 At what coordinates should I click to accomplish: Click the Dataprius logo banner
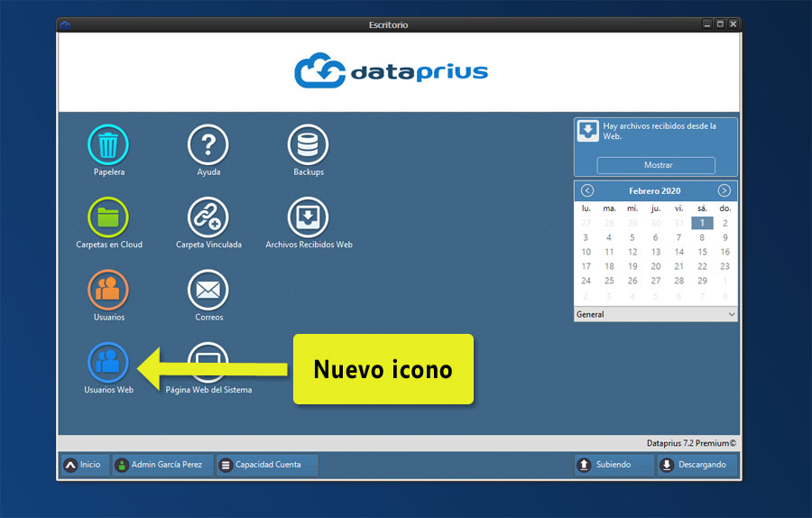[392, 70]
